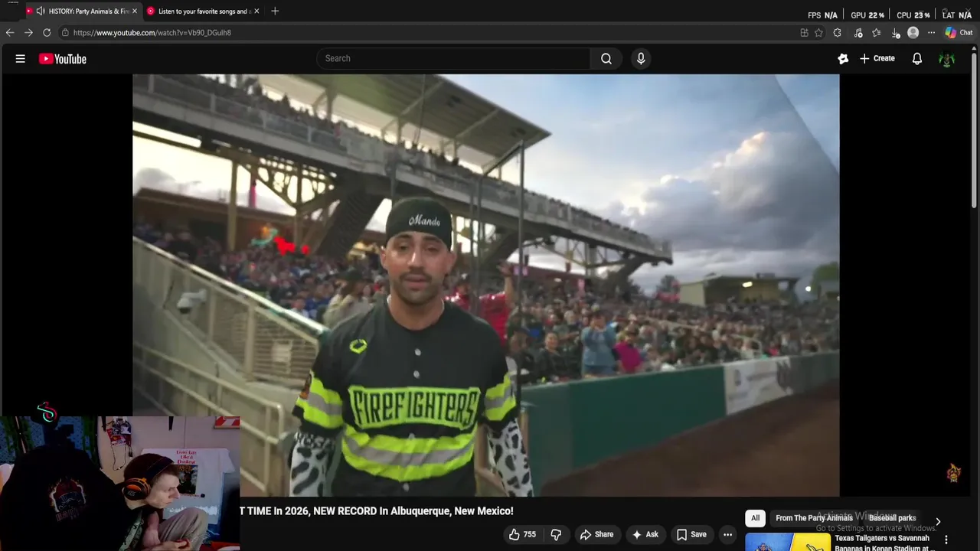The image size is (980, 551).
Task: Mute the HISTORY tab audio icon
Action: pos(41,11)
